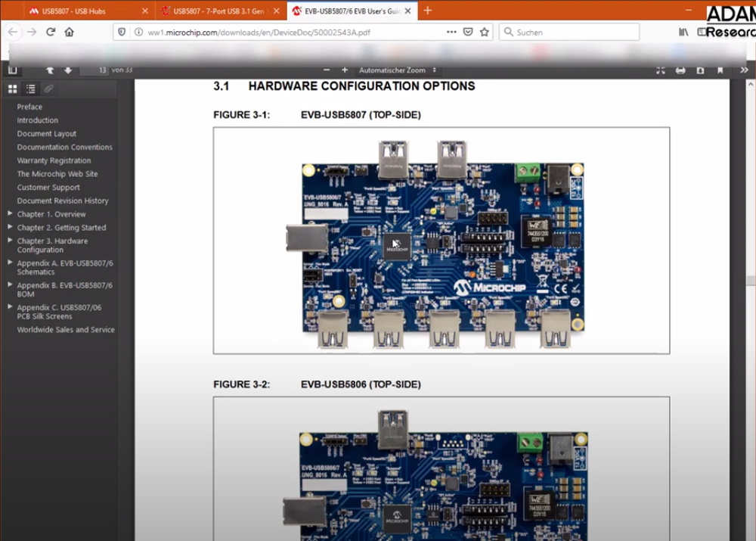Click the PDF vertical scrollbar thumb
Screen dimensions: 756x541
[x=751, y=280]
